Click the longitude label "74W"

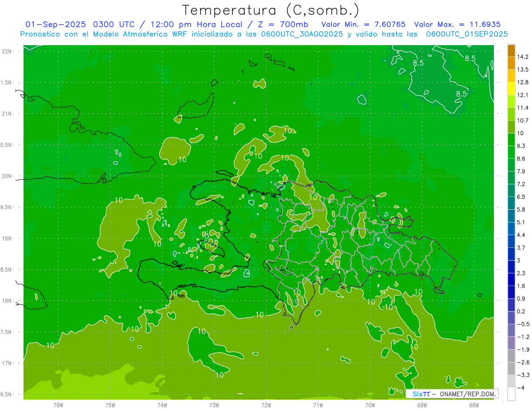point(162,405)
